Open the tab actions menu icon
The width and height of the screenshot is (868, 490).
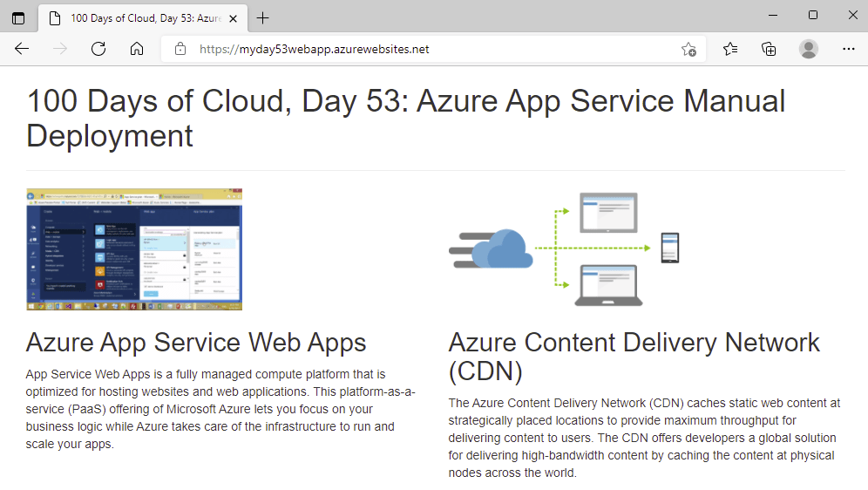(x=18, y=17)
